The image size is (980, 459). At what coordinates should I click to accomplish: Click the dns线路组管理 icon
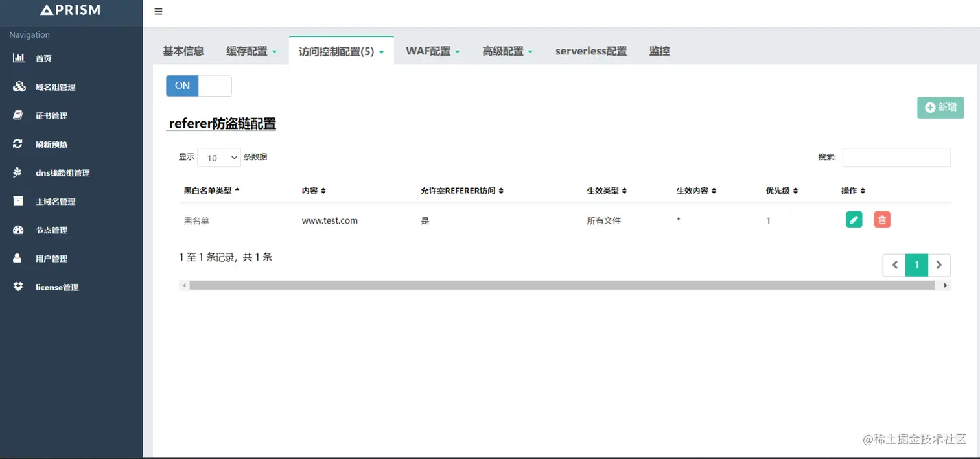(18, 172)
